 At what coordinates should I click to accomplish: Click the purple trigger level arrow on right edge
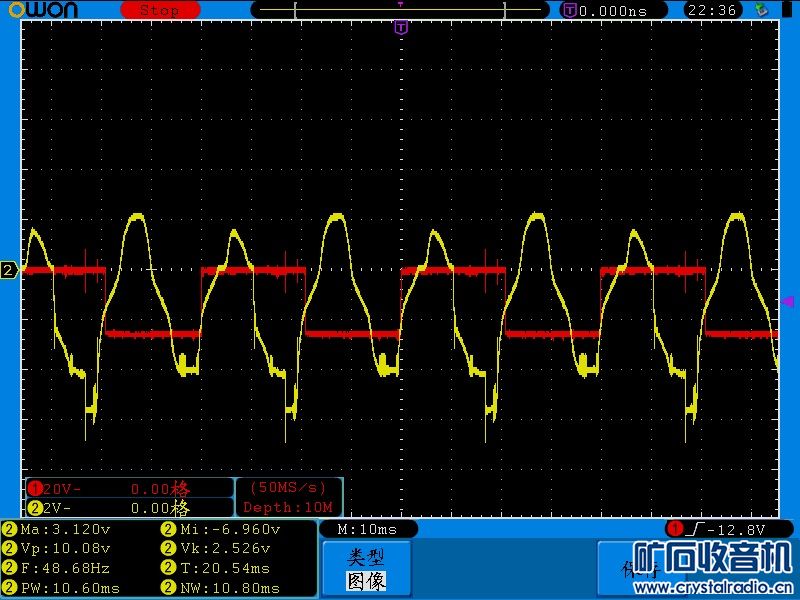[788, 302]
